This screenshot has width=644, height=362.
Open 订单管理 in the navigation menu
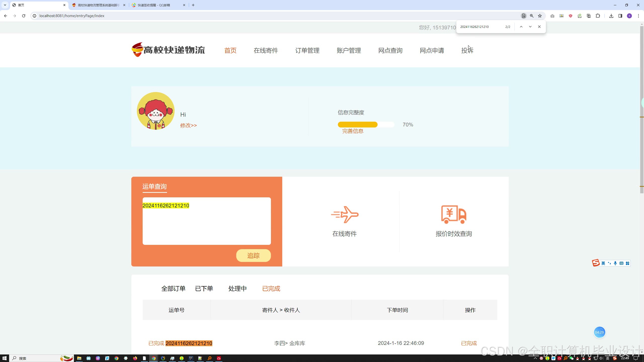coord(307,51)
